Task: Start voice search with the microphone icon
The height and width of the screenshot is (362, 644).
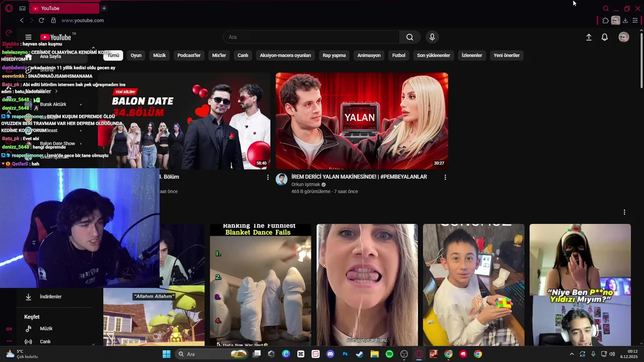Action: pos(432,37)
